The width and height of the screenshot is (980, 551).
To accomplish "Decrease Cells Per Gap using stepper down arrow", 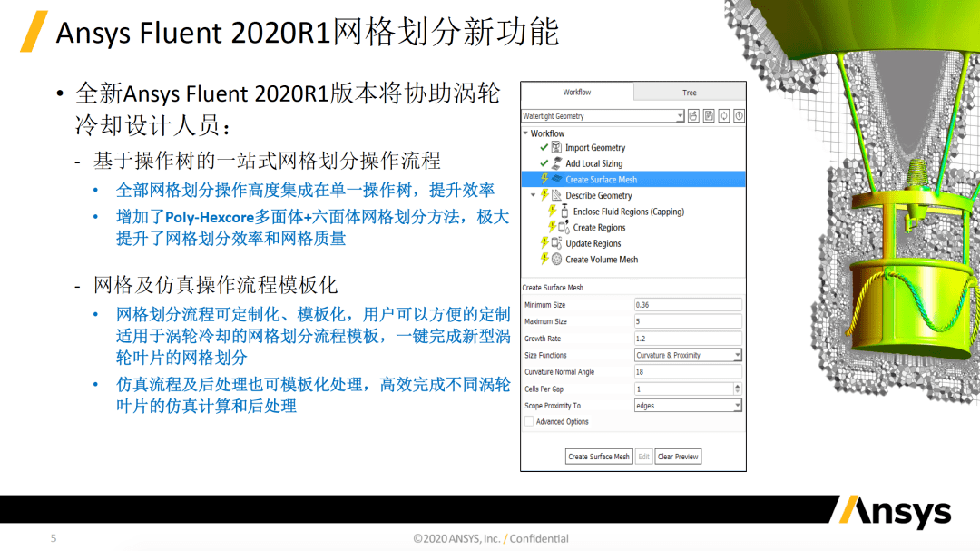I will click(x=738, y=391).
